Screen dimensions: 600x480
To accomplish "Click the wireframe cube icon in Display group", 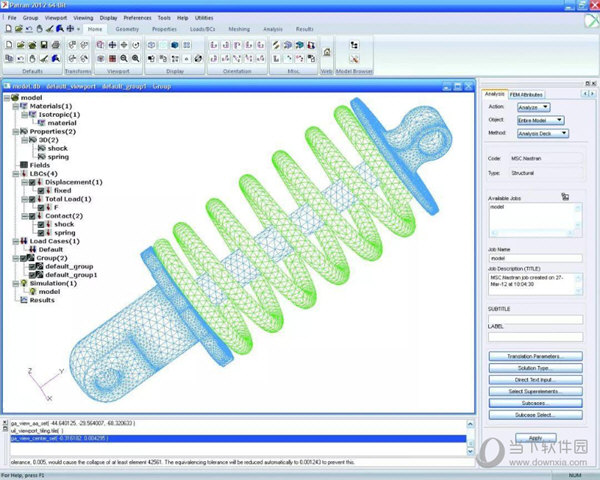I will 151,45.
